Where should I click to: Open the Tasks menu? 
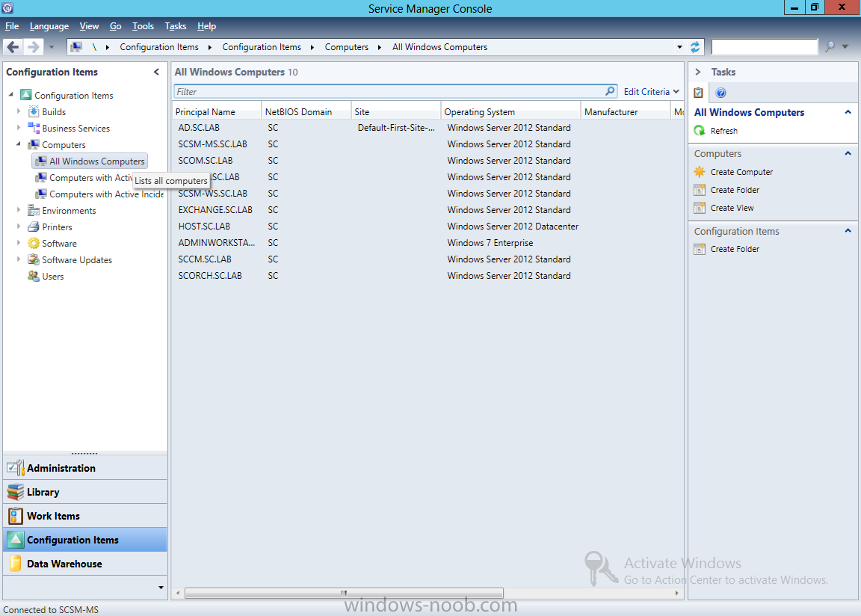[176, 26]
